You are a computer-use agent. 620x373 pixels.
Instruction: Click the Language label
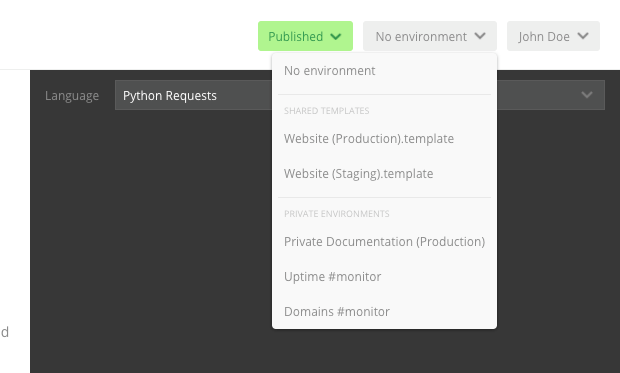(72, 96)
